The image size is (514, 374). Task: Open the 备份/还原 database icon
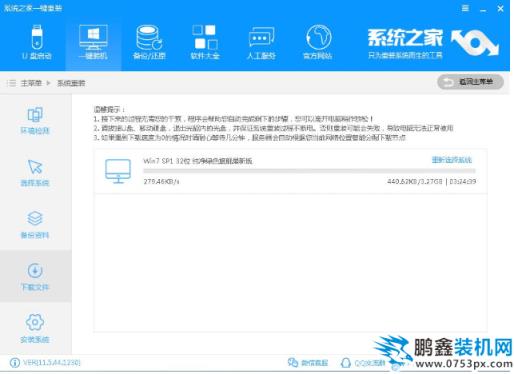(149, 42)
